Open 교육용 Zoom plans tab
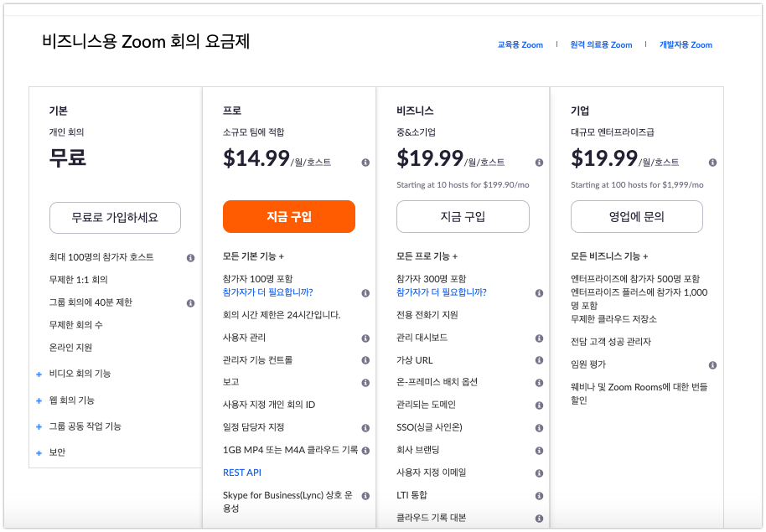Image resolution: width=766 pixels, height=532 pixels. coord(520,45)
